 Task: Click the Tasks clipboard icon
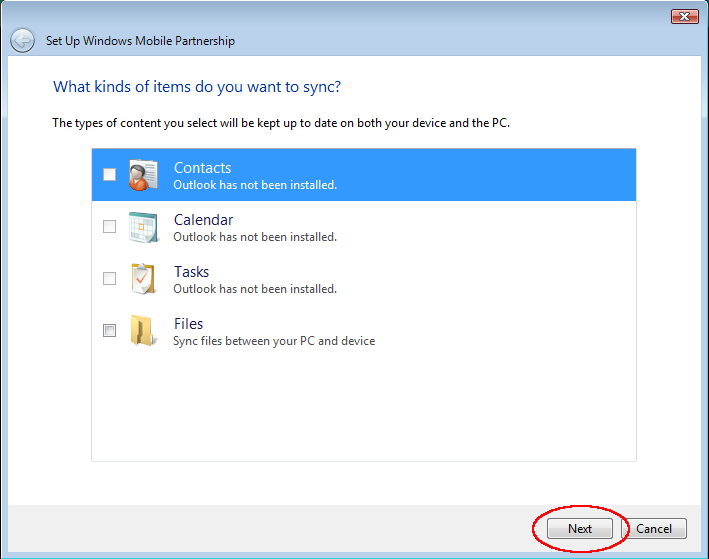(143, 279)
